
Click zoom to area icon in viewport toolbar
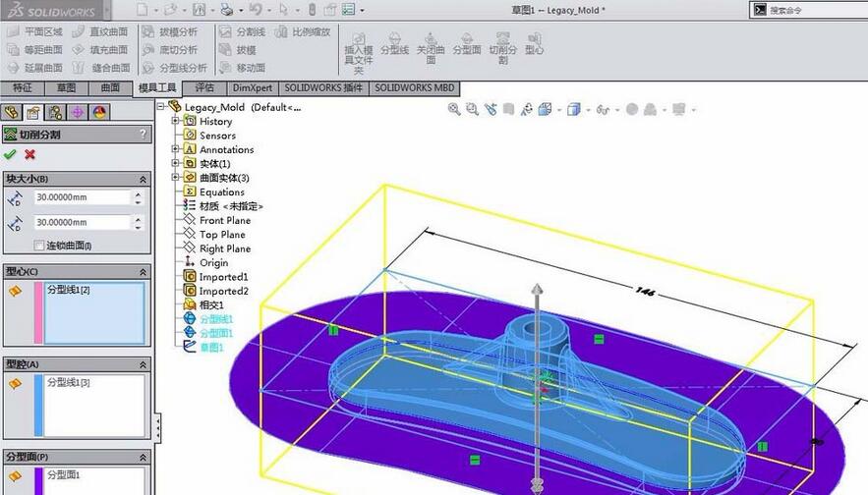tap(472, 109)
